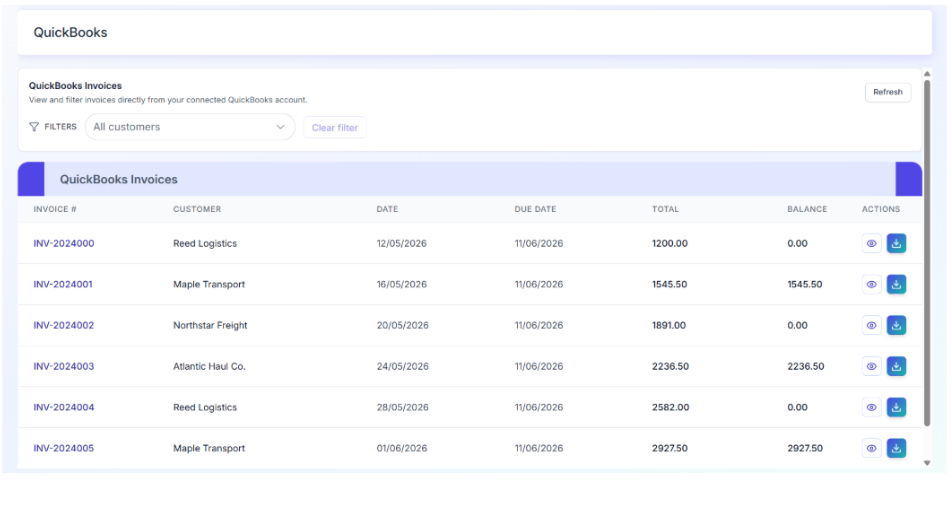952x508 pixels.
Task: Click date 12/05/2026
Action: [401, 243]
